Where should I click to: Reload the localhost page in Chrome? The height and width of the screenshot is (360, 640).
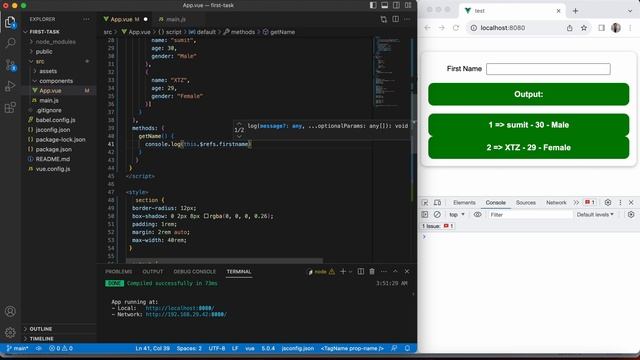456,28
